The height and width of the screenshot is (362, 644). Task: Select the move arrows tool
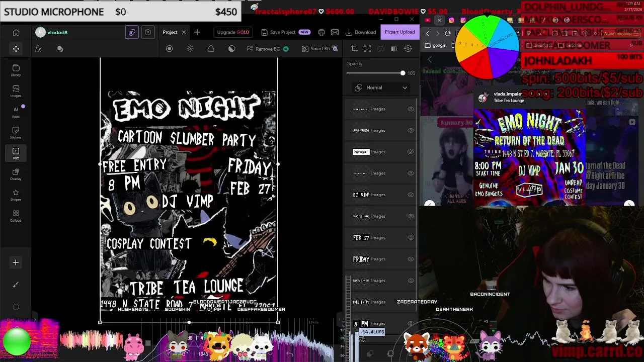click(16, 49)
